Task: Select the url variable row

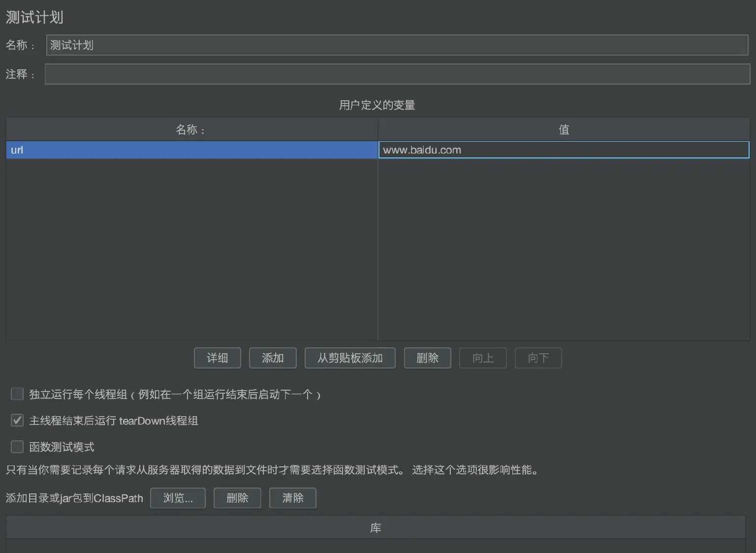Action: pyautogui.click(x=192, y=150)
